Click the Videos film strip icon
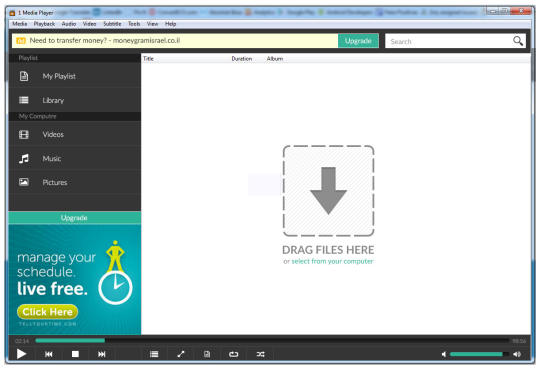Screen dimensions: 540x369 (24, 134)
